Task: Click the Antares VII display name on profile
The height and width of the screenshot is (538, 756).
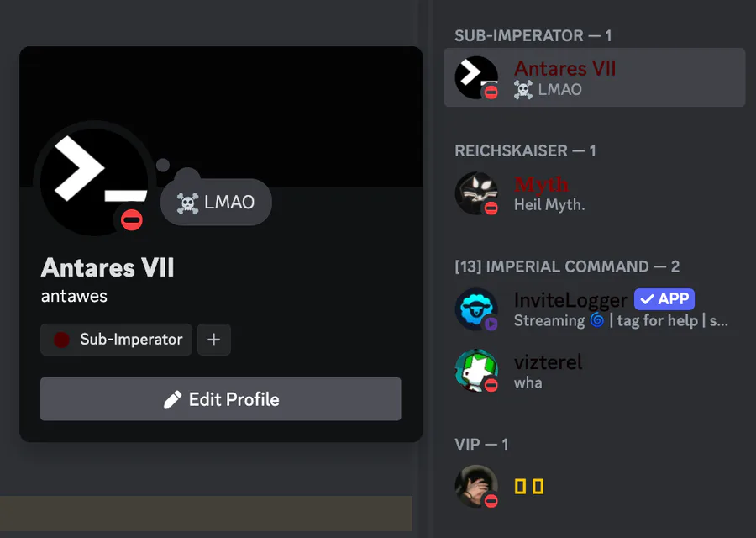Action: pyautogui.click(x=108, y=267)
